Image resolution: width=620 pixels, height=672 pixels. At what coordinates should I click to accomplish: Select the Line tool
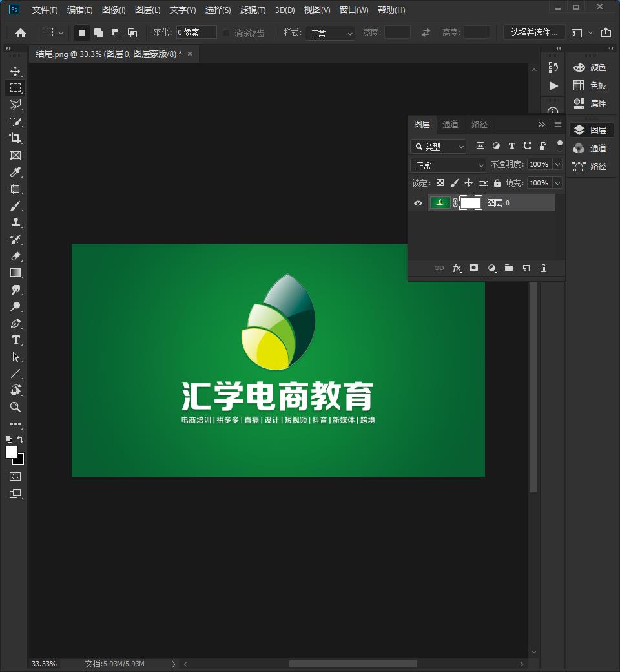coord(15,373)
